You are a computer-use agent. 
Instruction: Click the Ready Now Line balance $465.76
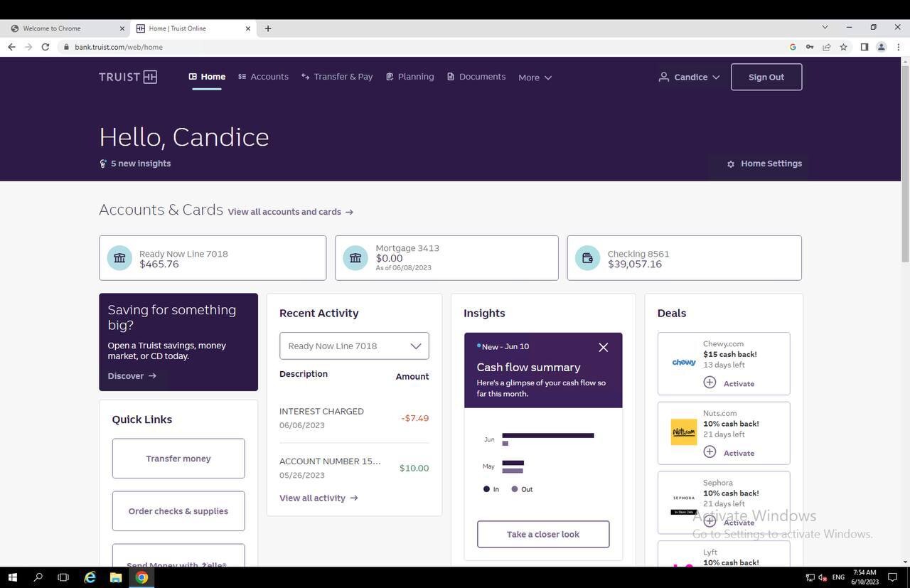click(159, 264)
